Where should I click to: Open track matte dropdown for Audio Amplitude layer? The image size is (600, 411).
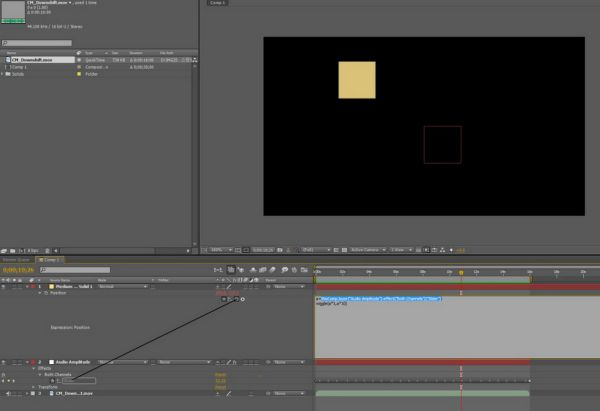184,362
